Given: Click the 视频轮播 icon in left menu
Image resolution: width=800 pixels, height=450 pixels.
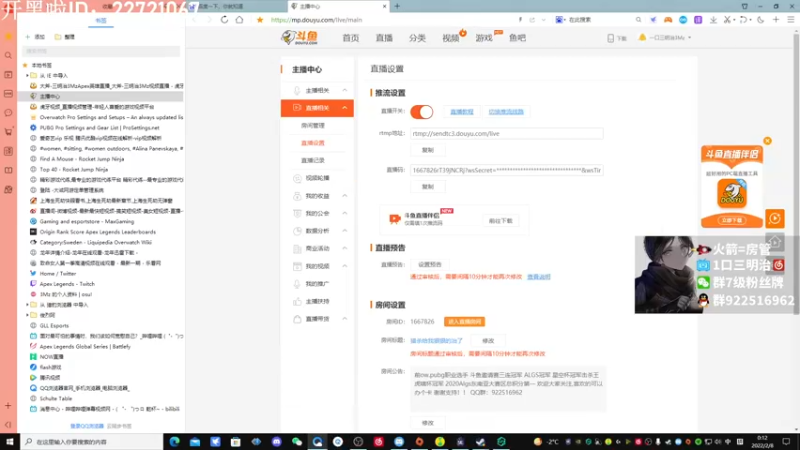Looking at the screenshot, I should click(297, 178).
